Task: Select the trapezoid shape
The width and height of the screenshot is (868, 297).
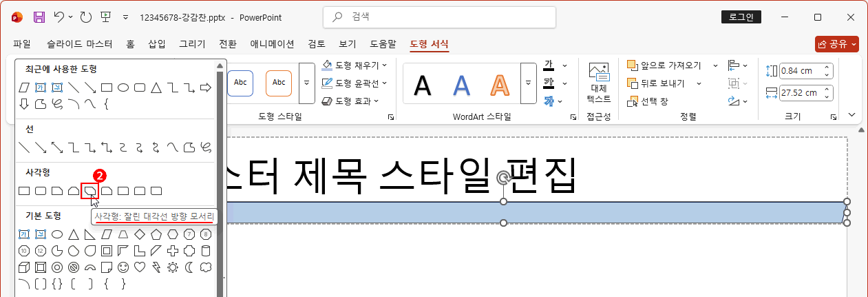Action: point(123,234)
